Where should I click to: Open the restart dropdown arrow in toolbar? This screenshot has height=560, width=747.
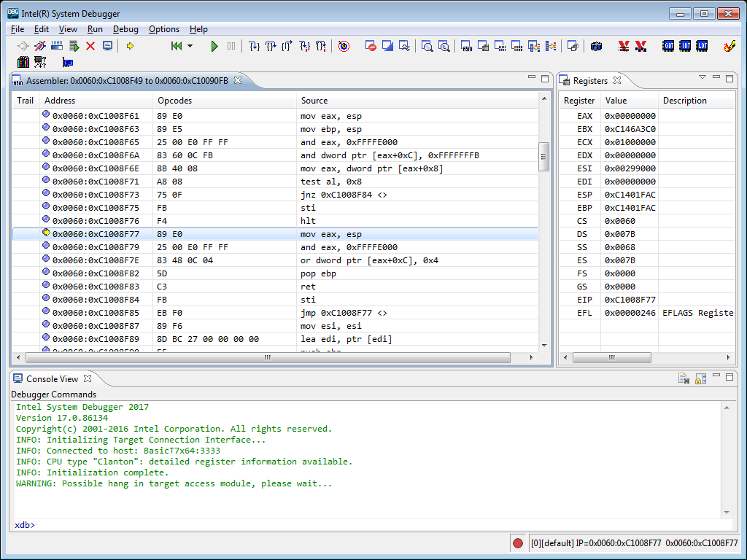(x=190, y=46)
